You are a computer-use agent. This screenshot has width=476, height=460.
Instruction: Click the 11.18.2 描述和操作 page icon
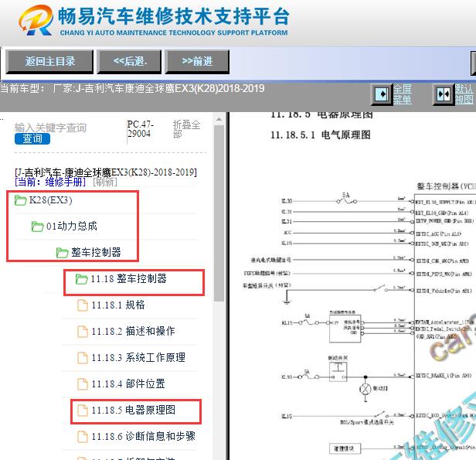click(82, 331)
